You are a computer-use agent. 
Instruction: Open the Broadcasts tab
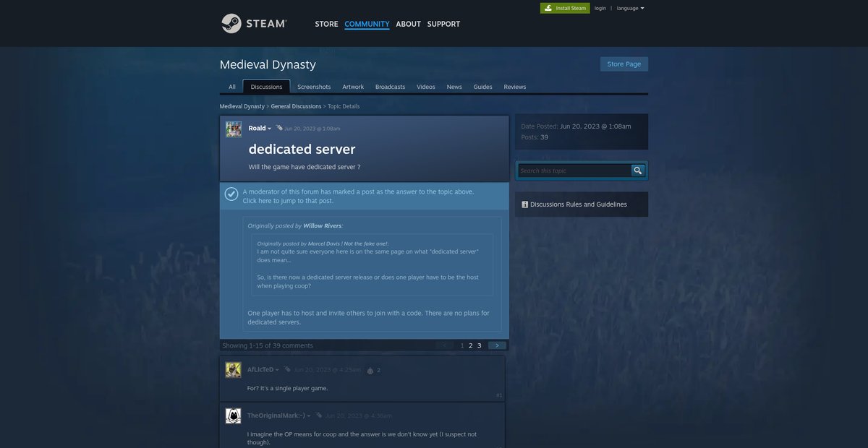click(x=390, y=87)
